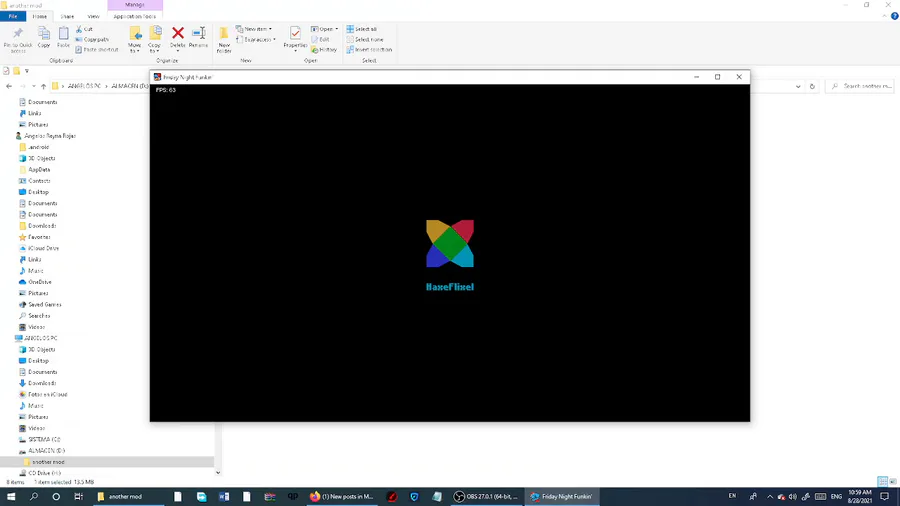
Task: Rename the selected item
Action: coord(199,37)
